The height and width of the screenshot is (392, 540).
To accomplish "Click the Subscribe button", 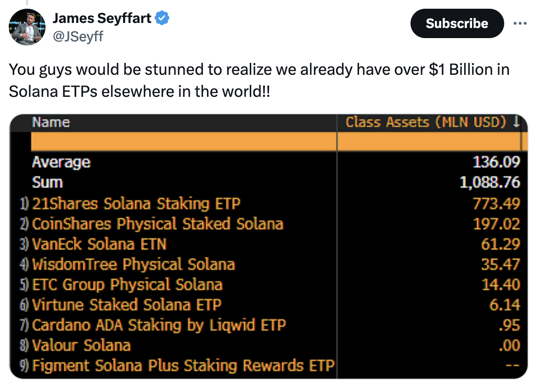I will [x=456, y=23].
